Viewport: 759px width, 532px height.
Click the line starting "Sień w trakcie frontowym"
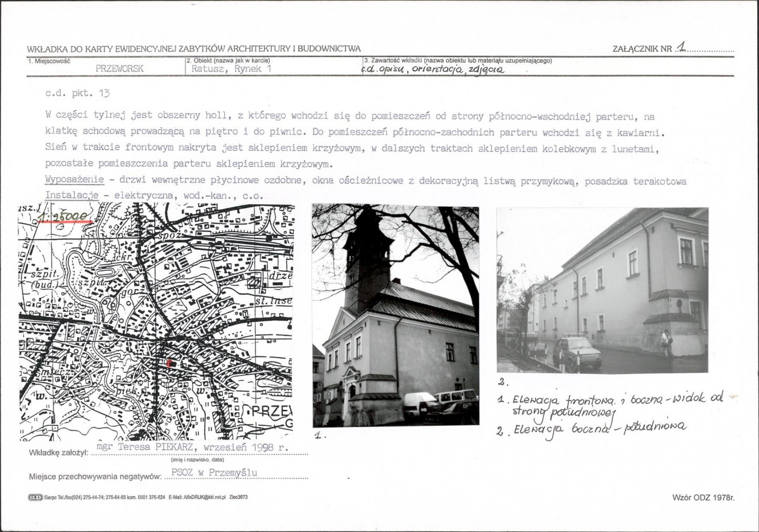pos(352,149)
